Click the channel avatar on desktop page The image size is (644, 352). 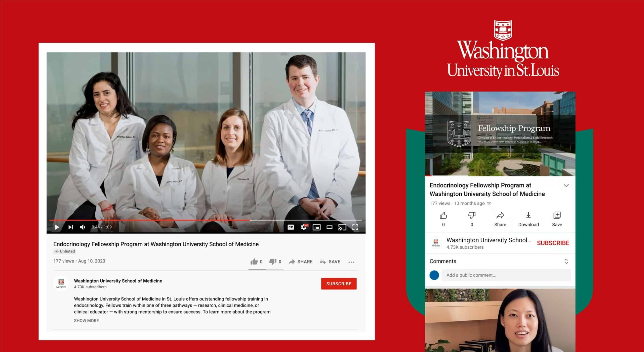61,284
